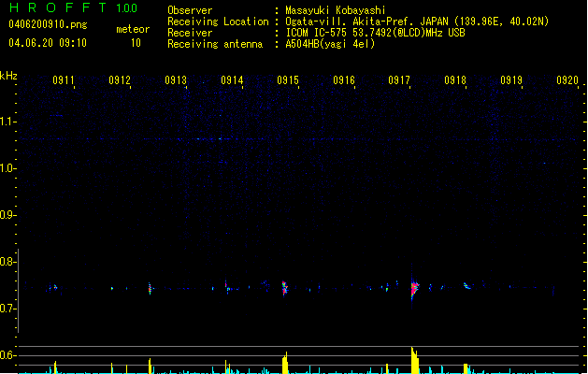Image resolution: width=588 pixels, height=374 pixels.
Task: Click the 0.6 kHz axis label
Action: [7, 355]
